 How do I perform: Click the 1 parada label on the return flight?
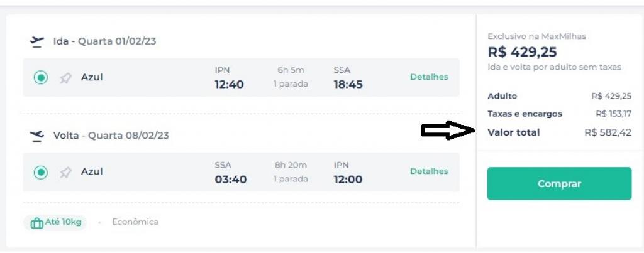coord(291,179)
